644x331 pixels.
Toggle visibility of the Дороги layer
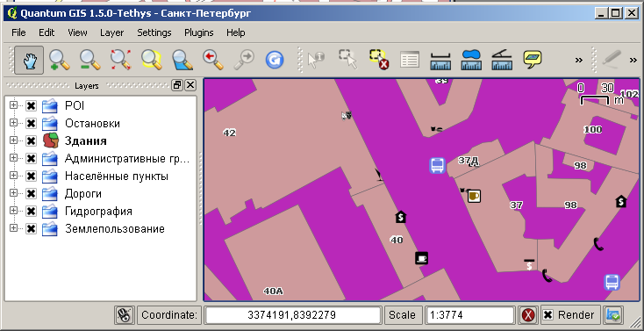(31, 194)
